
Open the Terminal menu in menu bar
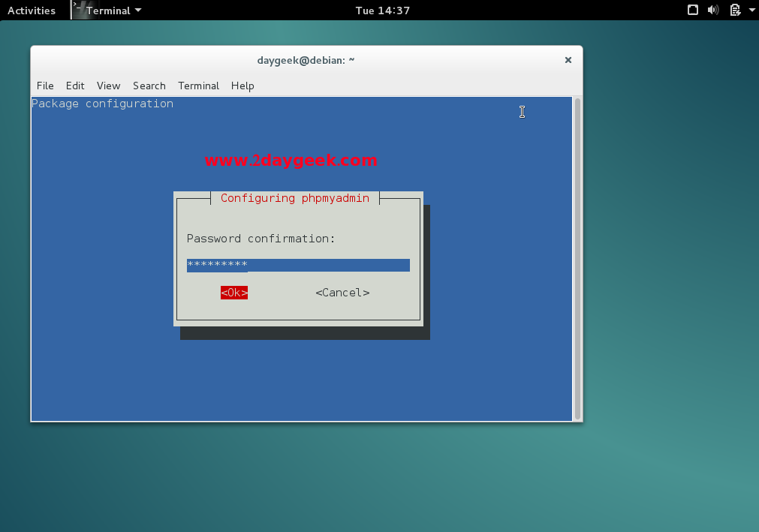(x=198, y=86)
